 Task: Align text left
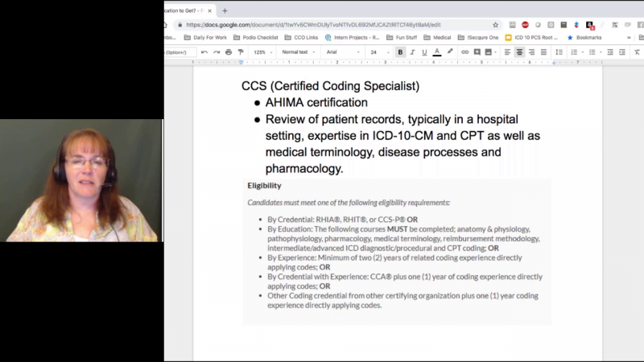click(x=508, y=52)
